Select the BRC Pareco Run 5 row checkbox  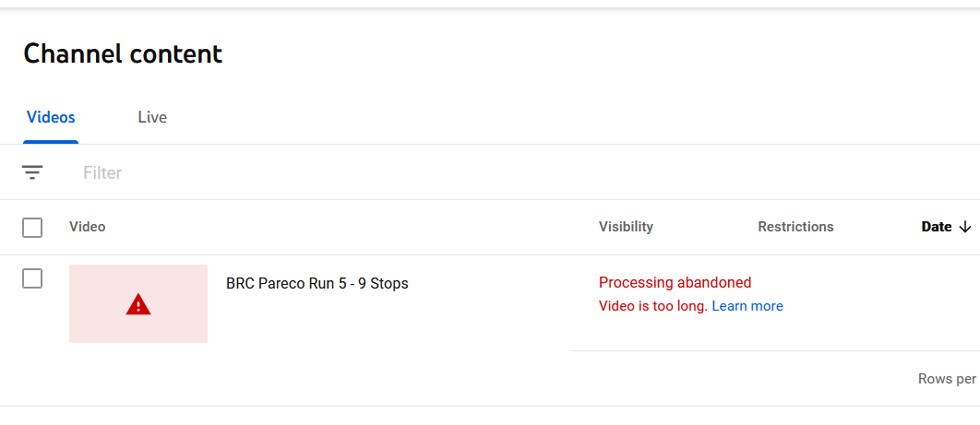[32, 278]
